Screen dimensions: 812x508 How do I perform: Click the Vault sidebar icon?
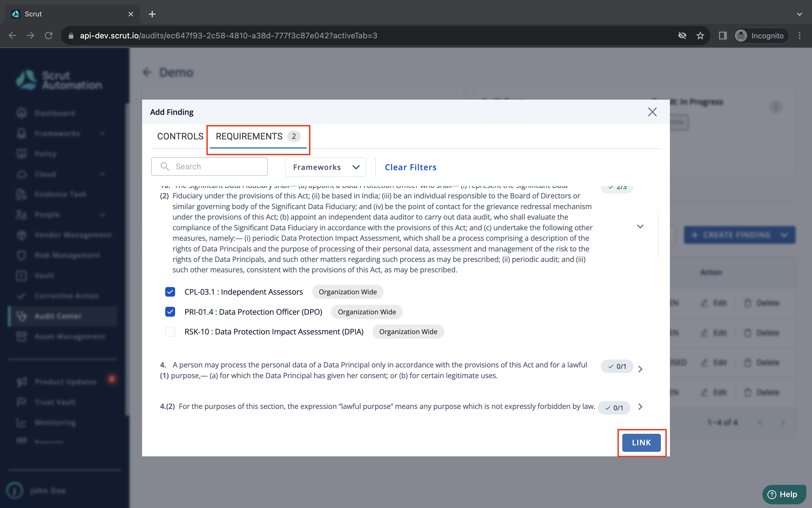[21, 275]
